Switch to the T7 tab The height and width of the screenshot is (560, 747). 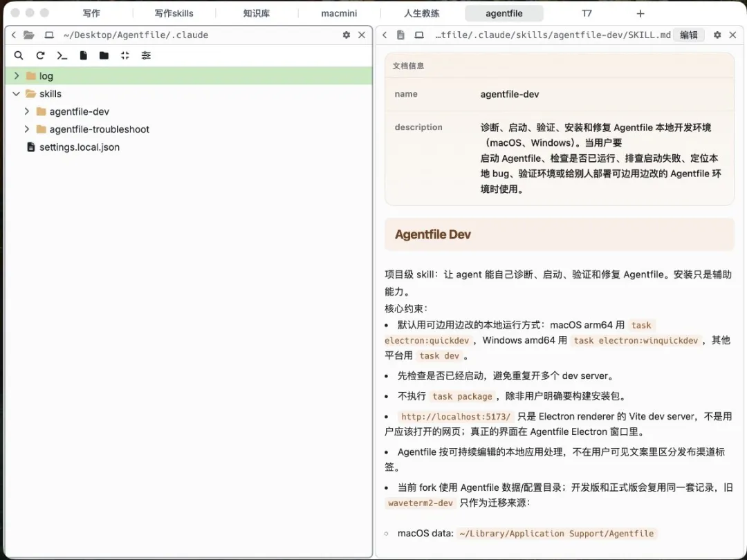587,13
